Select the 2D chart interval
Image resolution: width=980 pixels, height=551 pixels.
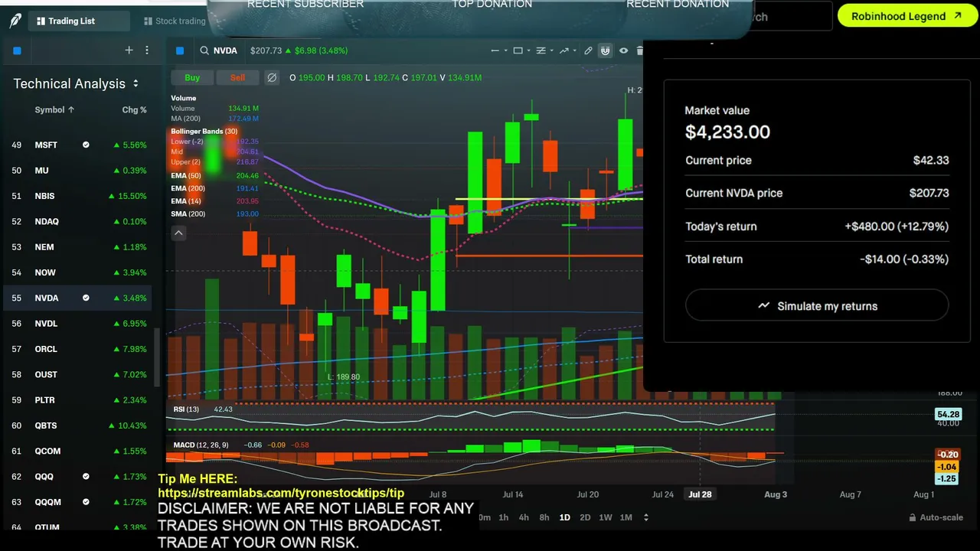(x=585, y=517)
